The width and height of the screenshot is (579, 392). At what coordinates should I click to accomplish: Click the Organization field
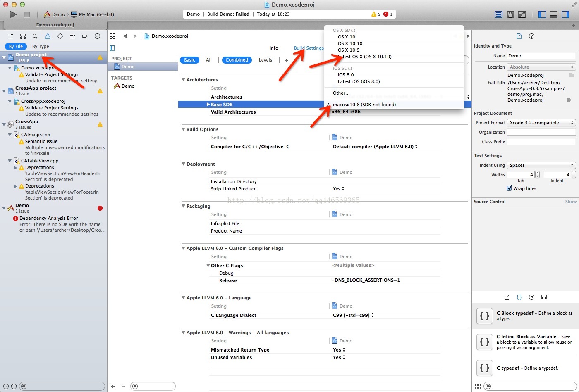pos(541,132)
